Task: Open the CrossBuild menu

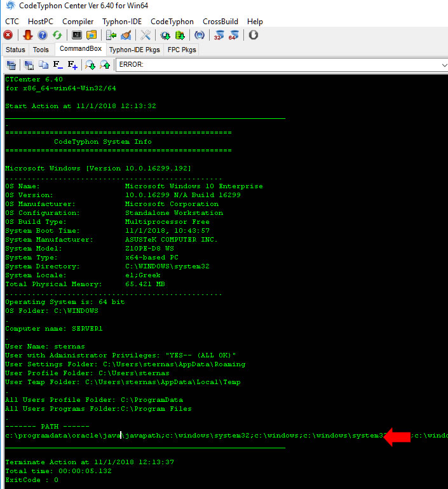Action: (221, 22)
